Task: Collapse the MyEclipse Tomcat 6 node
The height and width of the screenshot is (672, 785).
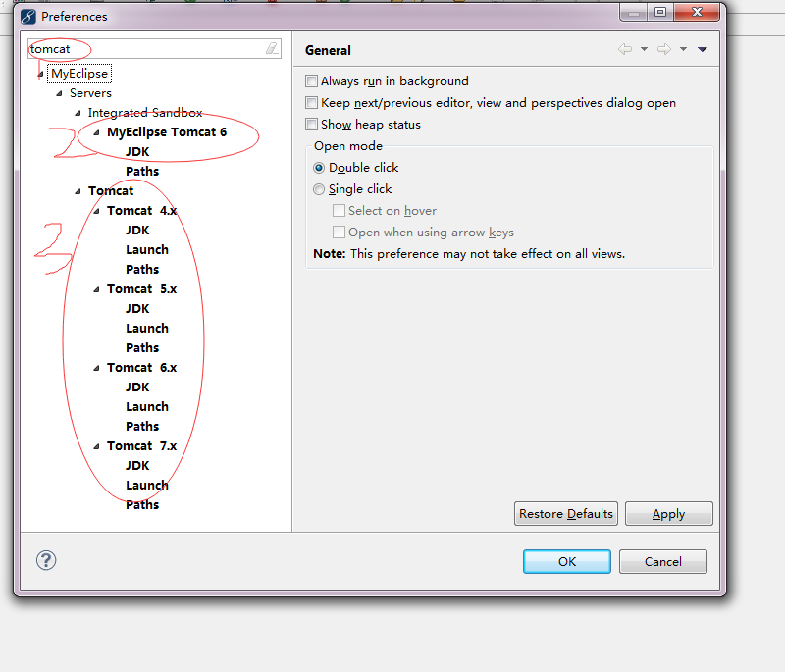Action: coord(96,132)
